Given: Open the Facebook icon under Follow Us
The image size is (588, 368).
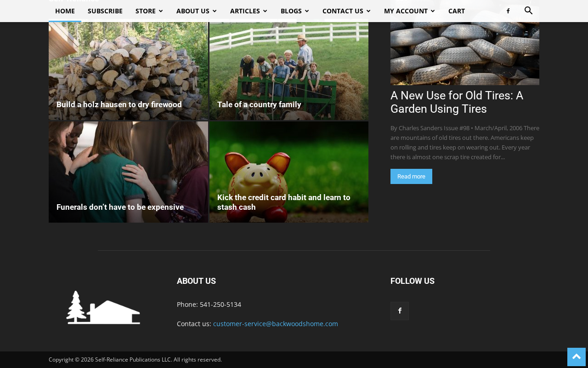Looking at the screenshot, I should click(400, 311).
